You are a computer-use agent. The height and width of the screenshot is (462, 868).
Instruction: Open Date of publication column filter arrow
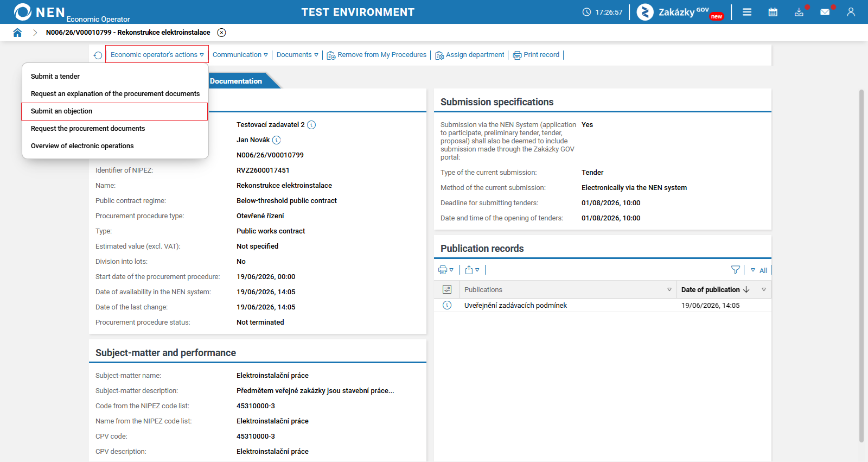[x=764, y=289]
